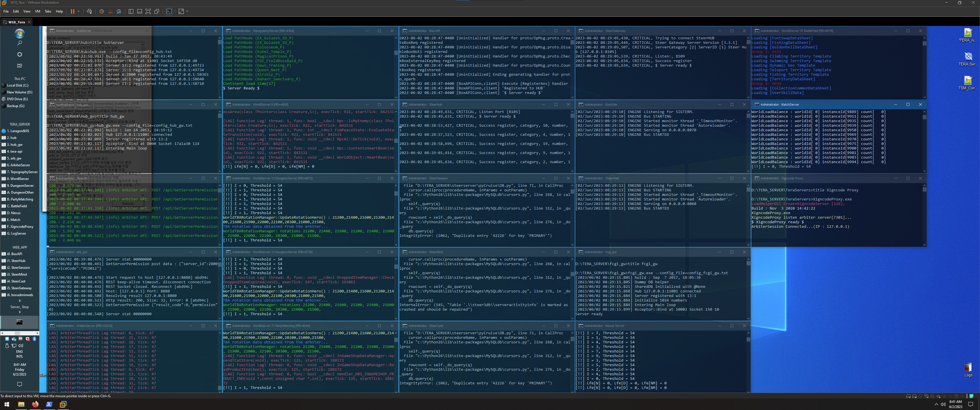Click the guest search magnifier icon

click(20, 43)
